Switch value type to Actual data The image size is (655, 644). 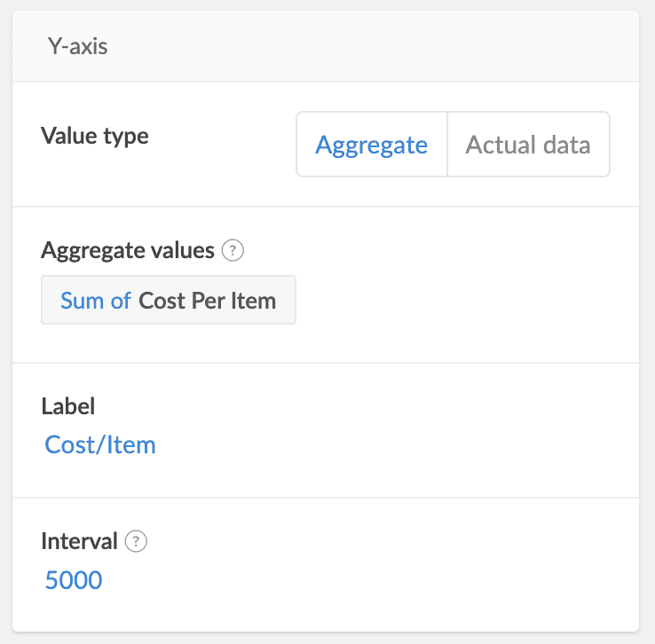[x=528, y=145]
